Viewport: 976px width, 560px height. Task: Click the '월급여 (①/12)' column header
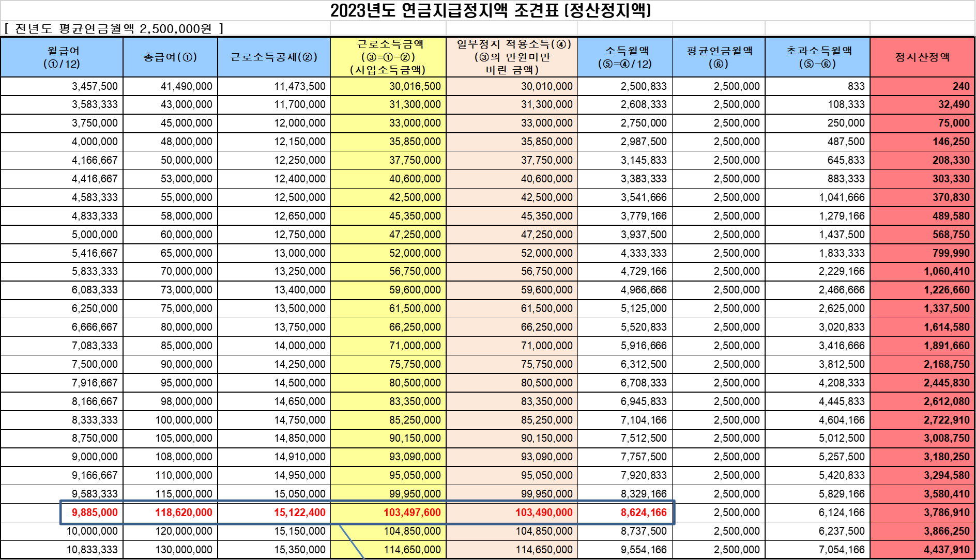point(62,57)
